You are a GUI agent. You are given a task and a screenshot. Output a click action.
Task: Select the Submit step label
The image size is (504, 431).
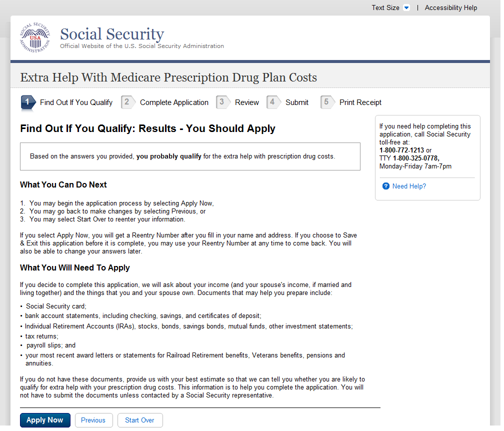tap(297, 102)
